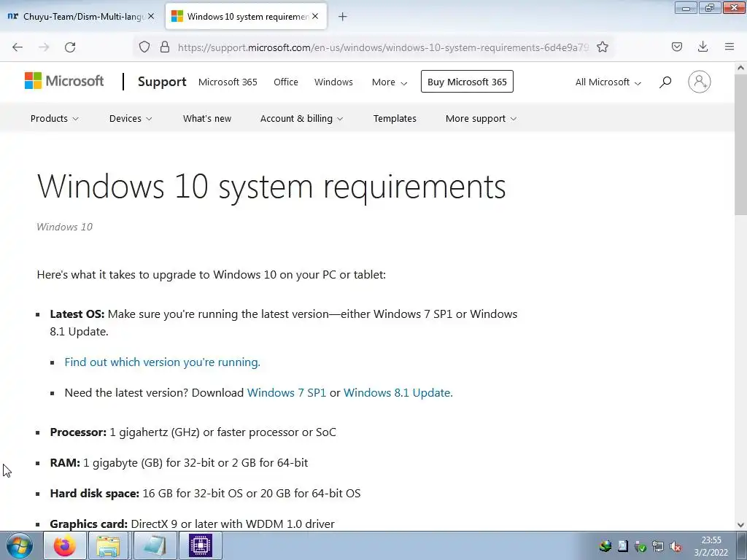Open the Windows header link

(333, 82)
